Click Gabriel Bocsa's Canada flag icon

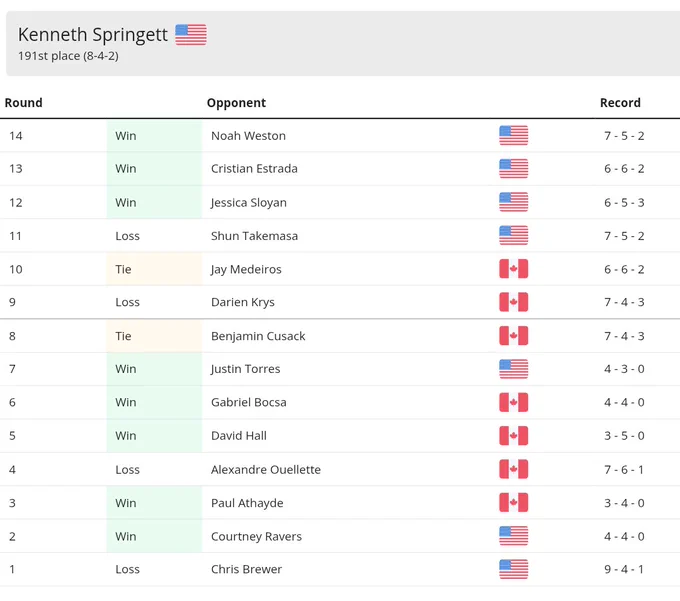(x=513, y=402)
